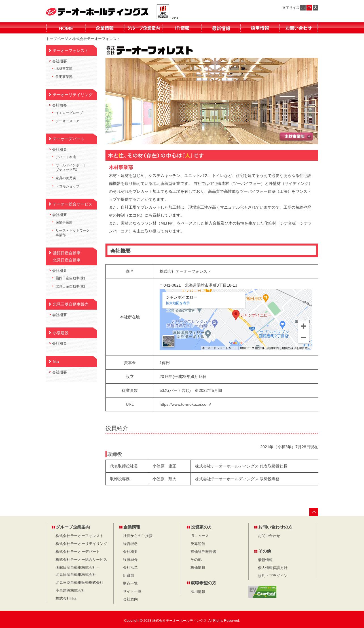Open テーオーデパート sidebar heading
364x628 pixels.
pos(71,139)
